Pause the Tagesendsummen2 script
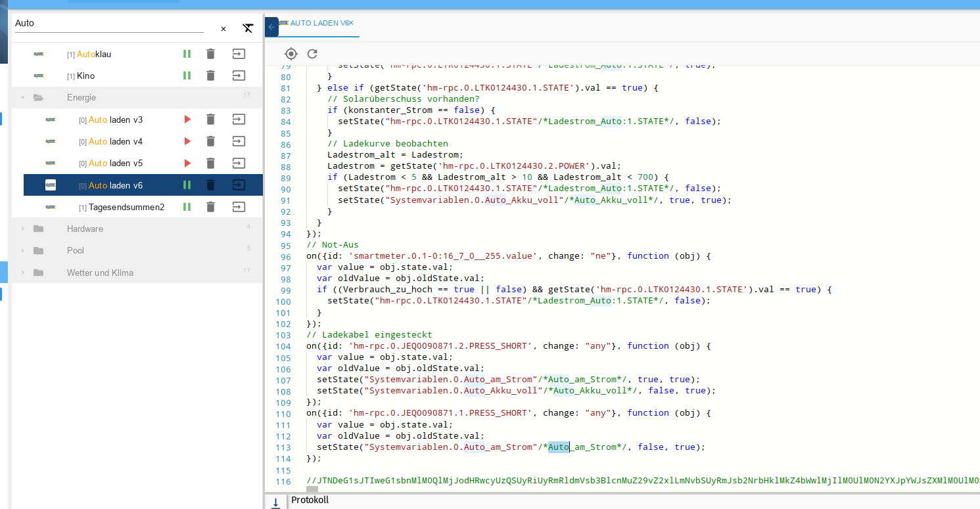 point(187,207)
